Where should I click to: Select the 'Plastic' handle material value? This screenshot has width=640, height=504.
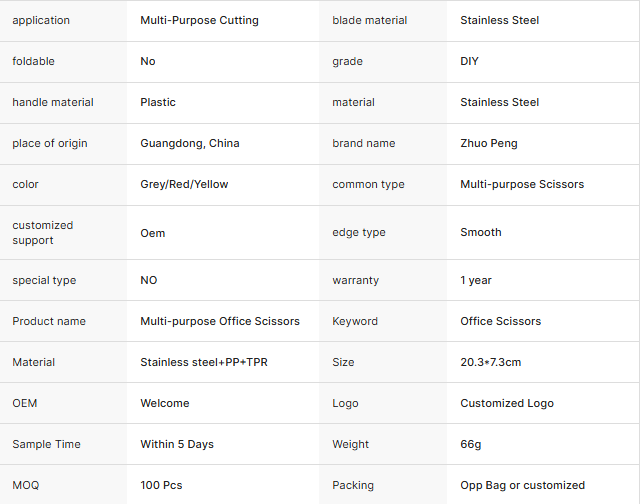click(160, 102)
